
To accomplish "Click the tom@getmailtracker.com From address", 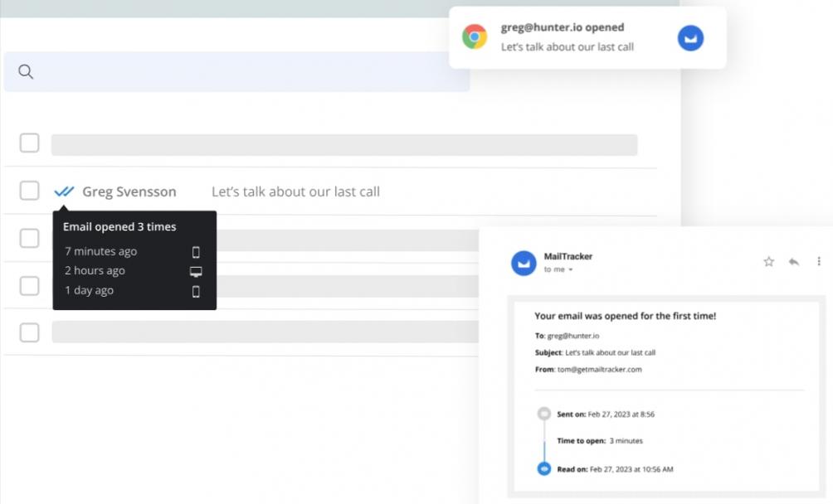I will tap(599, 369).
